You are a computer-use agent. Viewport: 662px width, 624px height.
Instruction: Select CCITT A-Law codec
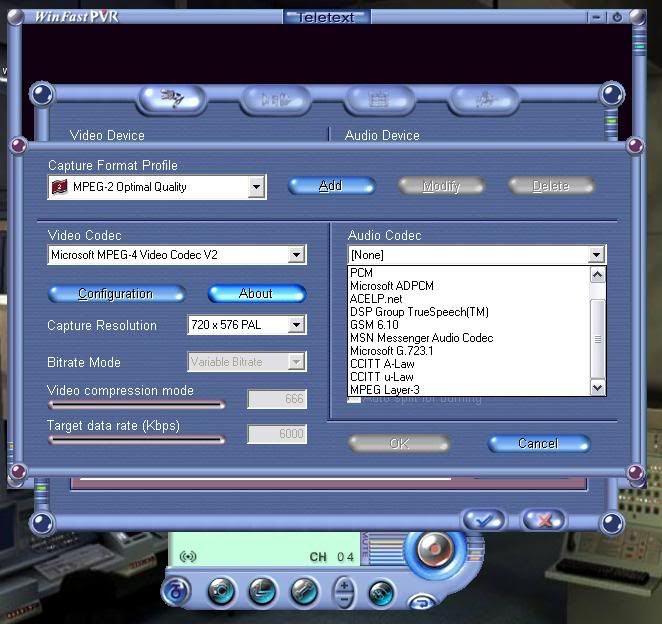tap(469, 364)
